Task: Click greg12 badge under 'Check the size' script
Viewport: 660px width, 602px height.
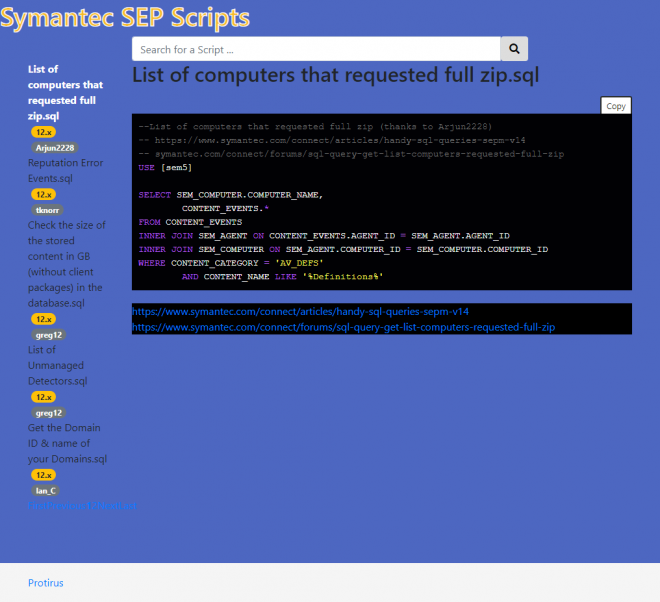Action: point(48,335)
